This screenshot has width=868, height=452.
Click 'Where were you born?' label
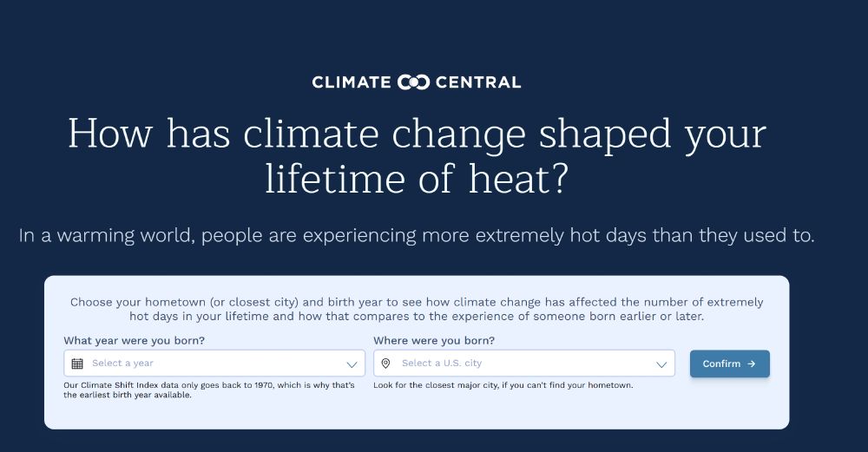tap(434, 340)
